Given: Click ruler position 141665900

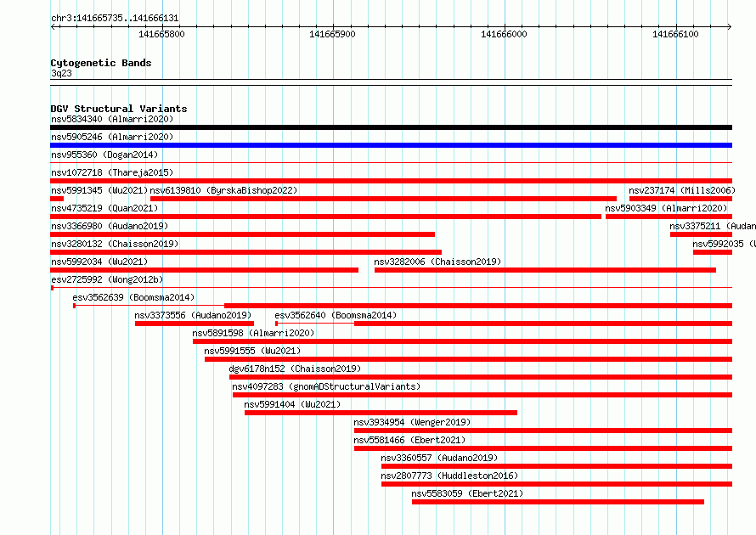Looking at the screenshot, I should coord(332,34).
